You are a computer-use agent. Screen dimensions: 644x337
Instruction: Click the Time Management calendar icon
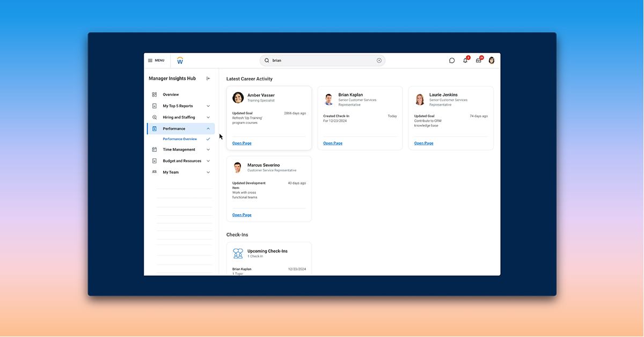[x=155, y=149]
